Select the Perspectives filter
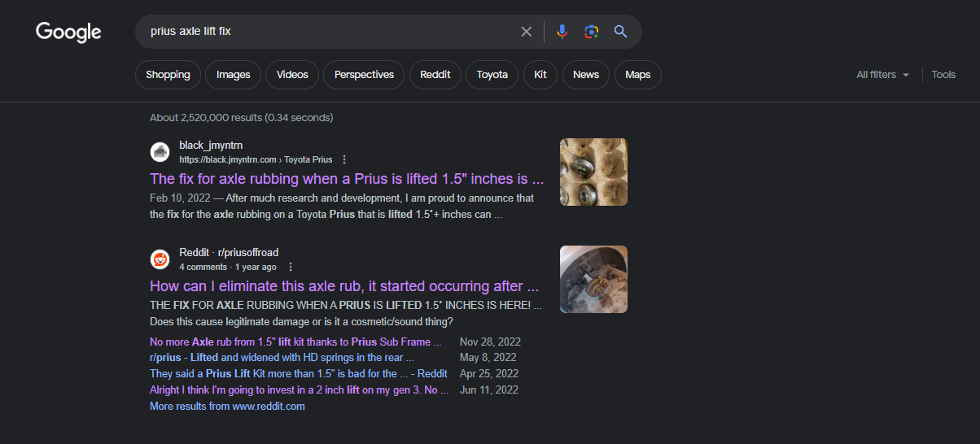 tap(364, 75)
